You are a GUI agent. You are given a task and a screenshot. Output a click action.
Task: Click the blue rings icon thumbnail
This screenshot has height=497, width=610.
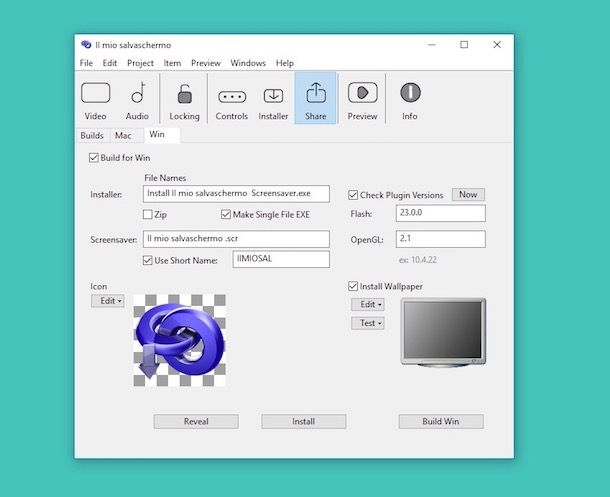(179, 340)
